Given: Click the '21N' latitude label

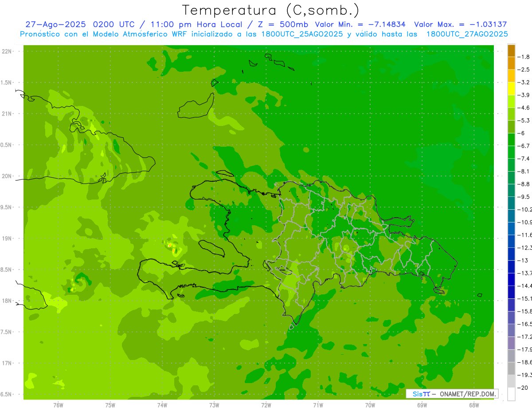Looking at the screenshot, I should click(7, 114).
